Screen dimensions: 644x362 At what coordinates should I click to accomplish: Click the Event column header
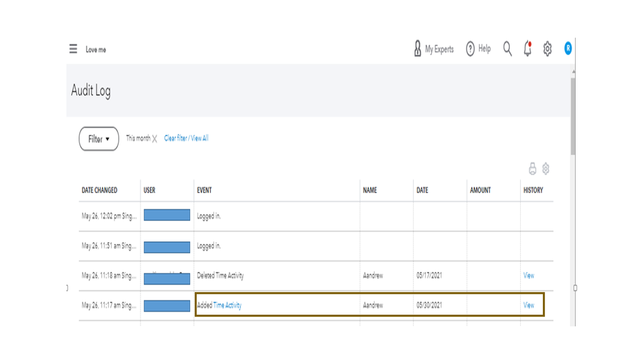(204, 191)
